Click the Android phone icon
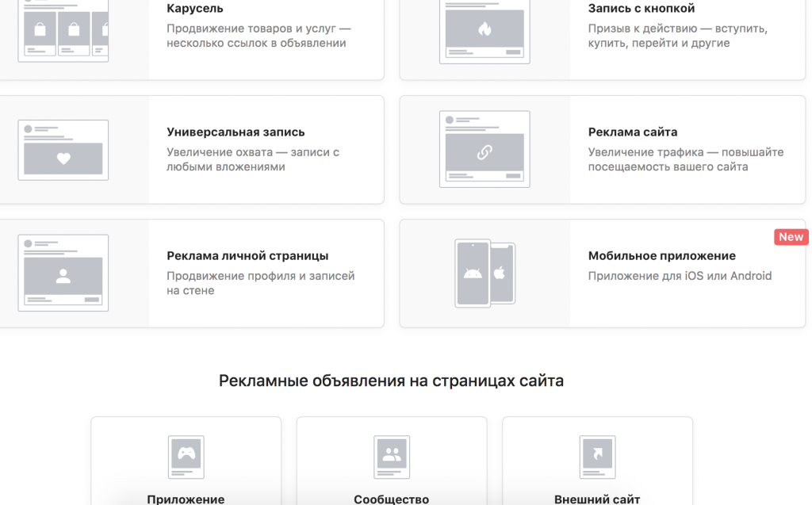Image resolution: width=812 pixels, height=505 pixels. point(473,273)
